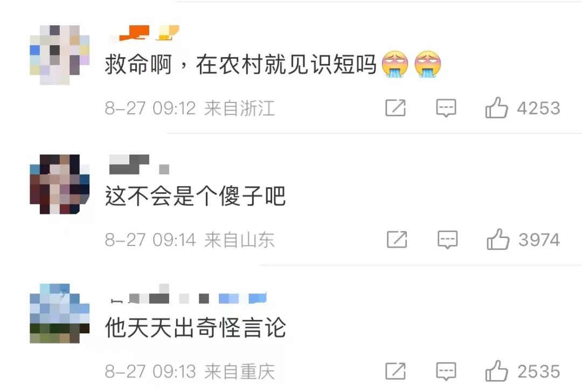Viewport: 582px width, 392px height.
Task: Open reply icon on the Zhejiang comment
Action: 446,108
